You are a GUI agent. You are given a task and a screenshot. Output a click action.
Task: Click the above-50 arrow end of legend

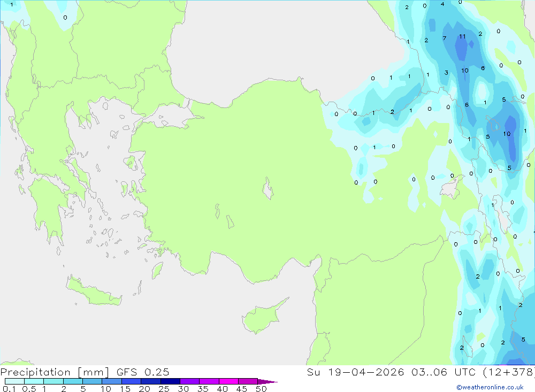[x=267, y=381]
